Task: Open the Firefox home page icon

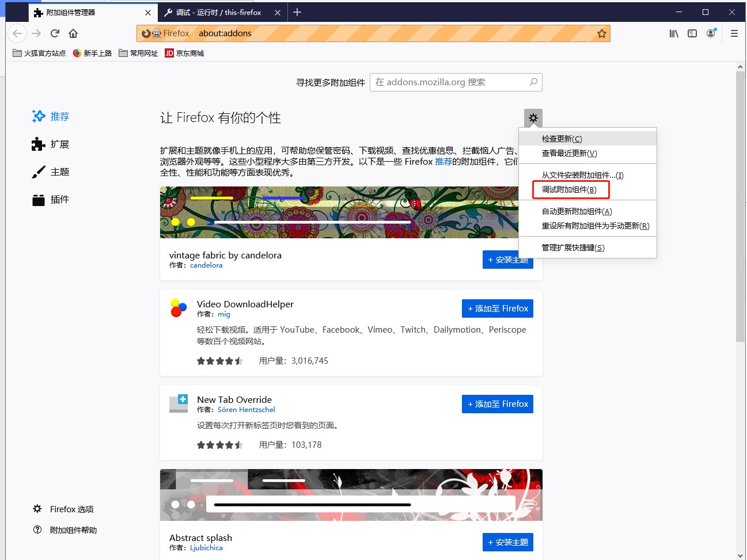Action: 73,33
